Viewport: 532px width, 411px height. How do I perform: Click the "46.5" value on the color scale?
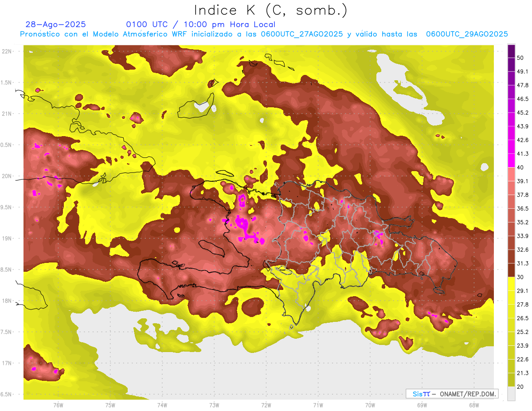(x=523, y=99)
